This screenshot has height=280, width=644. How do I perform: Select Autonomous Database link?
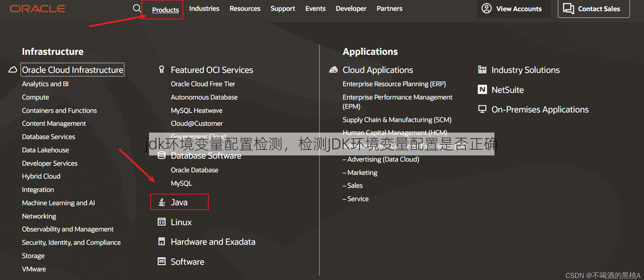pos(204,98)
